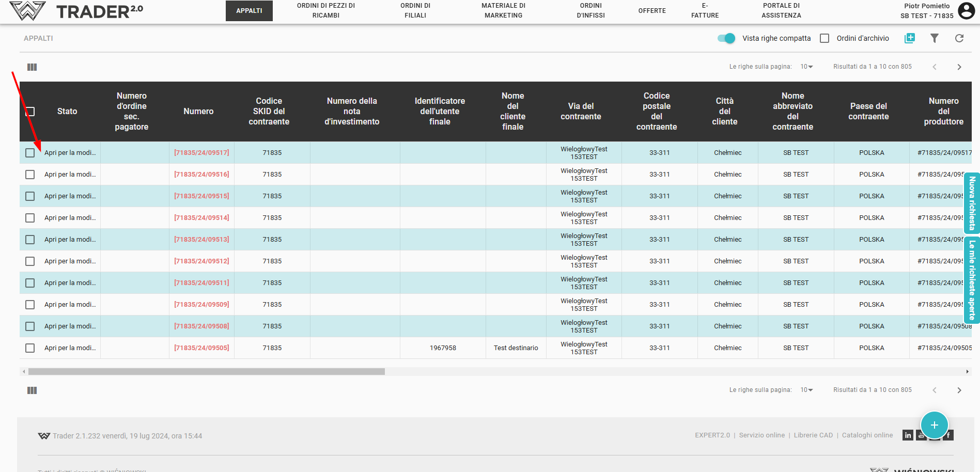Click the user profile avatar icon
The image size is (980, 472).
tap(966, 11)
